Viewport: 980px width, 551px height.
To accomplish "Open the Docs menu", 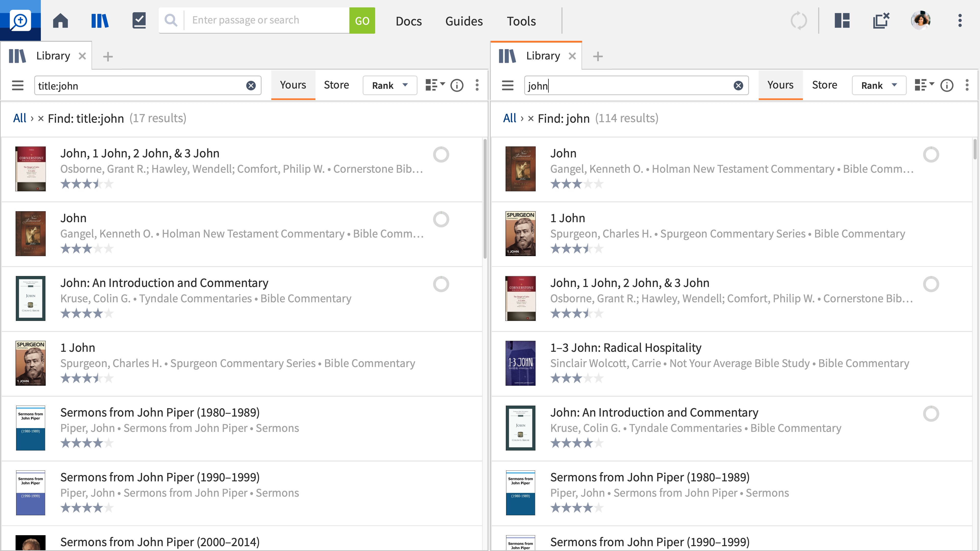I will [409, 21].
